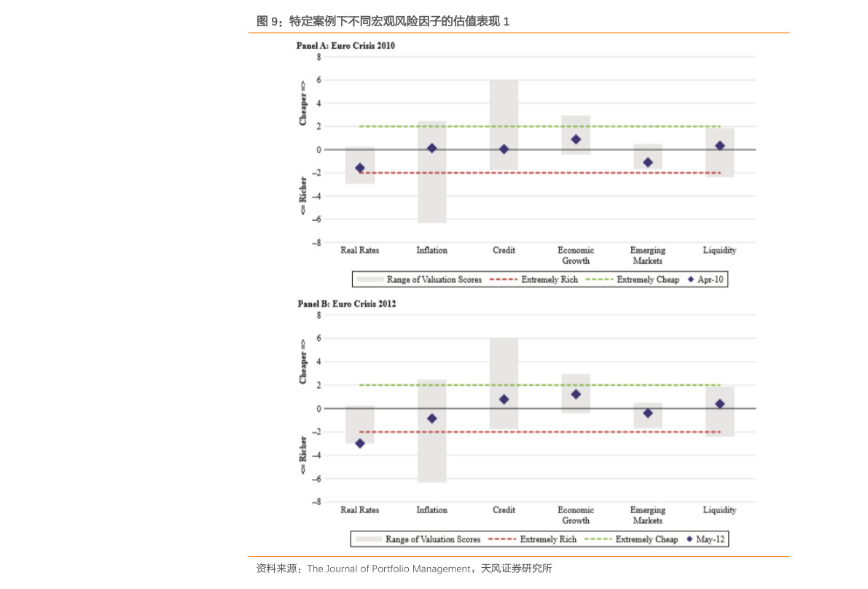Click the Inflation diamond marker in Panel A

pyautogui.click(x=431, y=149)
